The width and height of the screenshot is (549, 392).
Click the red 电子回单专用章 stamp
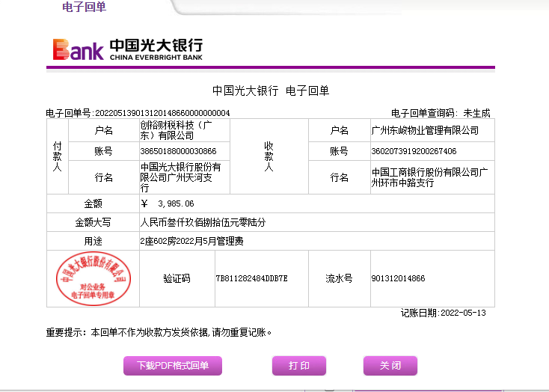click(92, 278)
